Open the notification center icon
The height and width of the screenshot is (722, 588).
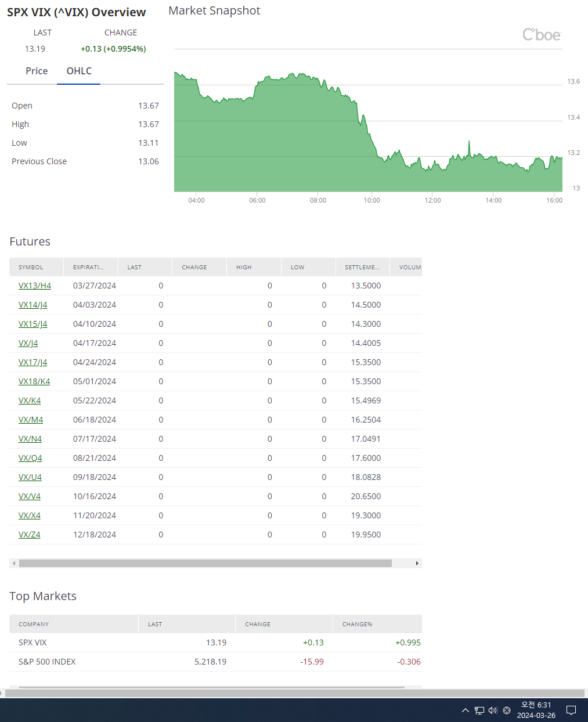[x=571, y=710]
